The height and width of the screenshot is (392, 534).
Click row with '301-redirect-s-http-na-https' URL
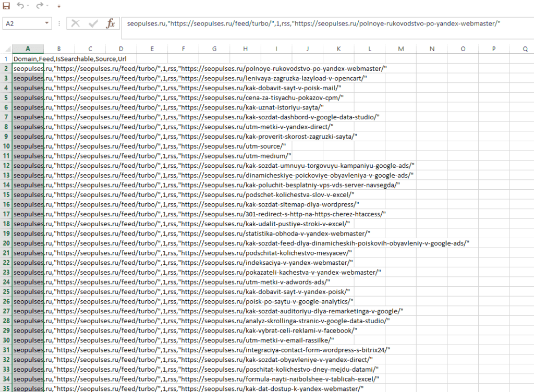click(200, 214)
